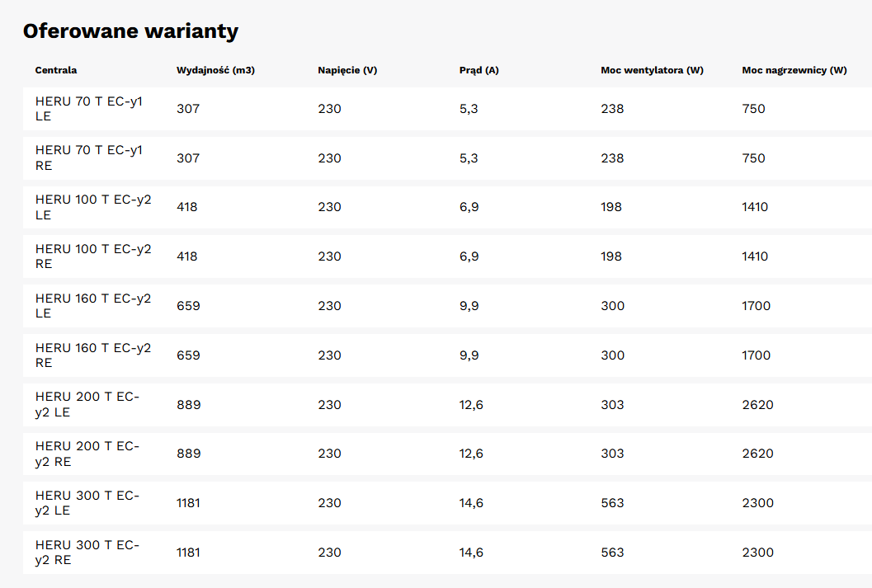872x588 pixels.
Task: Select the HERU 200 T EC-y2 LE row name
Action: (x=87, y=405)
